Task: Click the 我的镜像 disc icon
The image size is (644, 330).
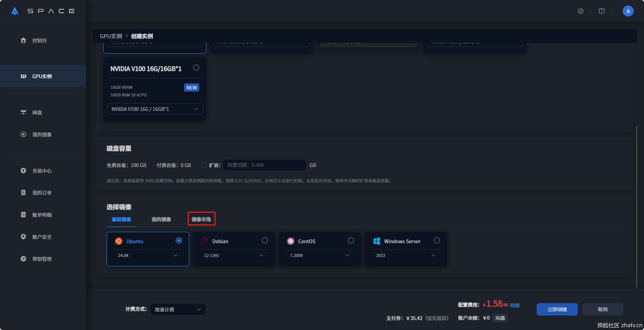Action: (x=23, y=134)
